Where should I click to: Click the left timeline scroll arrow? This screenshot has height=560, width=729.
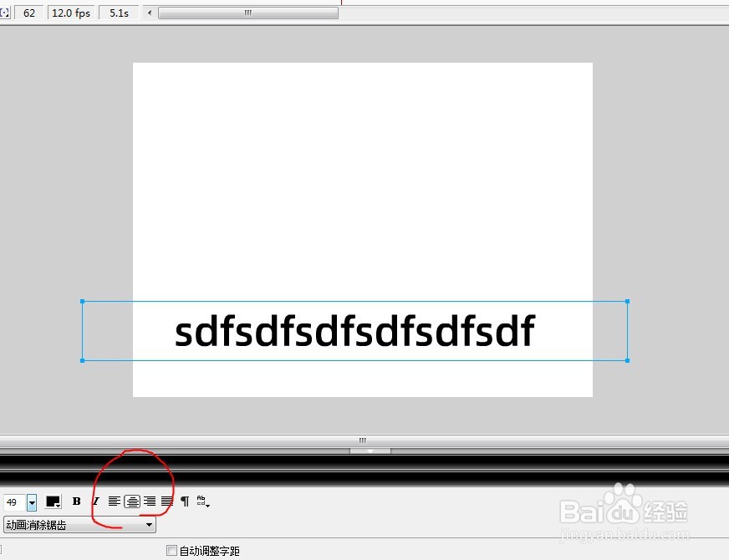(149, 13)
